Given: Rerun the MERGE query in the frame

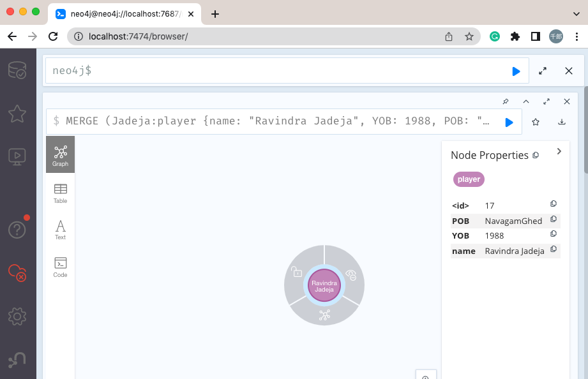Looking at the screenshot, I should click(x=509, y=123).
